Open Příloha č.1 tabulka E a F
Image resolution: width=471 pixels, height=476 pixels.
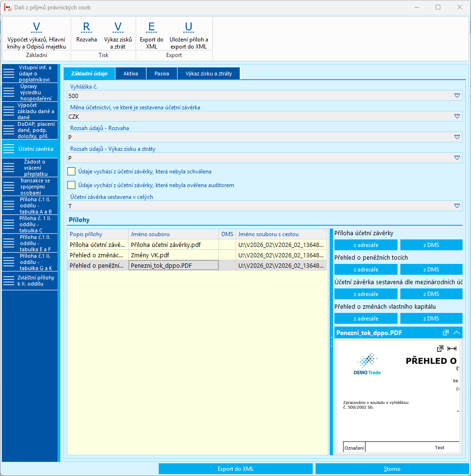[x=30, y=243]
